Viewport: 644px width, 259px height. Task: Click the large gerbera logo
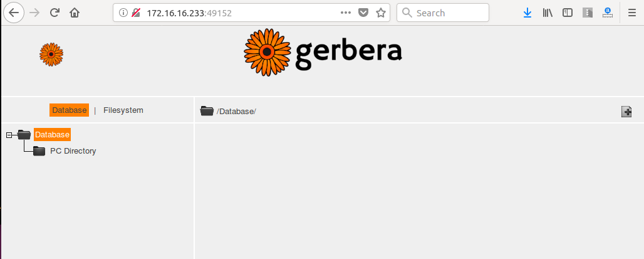(323, 52)
